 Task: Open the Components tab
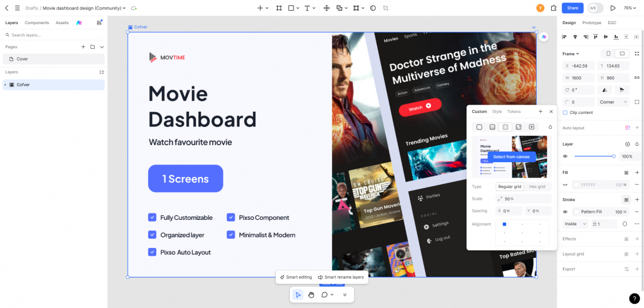(36, 22)
